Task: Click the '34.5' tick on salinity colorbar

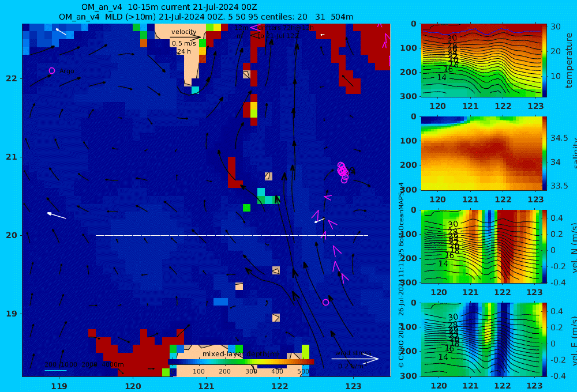Action: click(x=559, y=138)
